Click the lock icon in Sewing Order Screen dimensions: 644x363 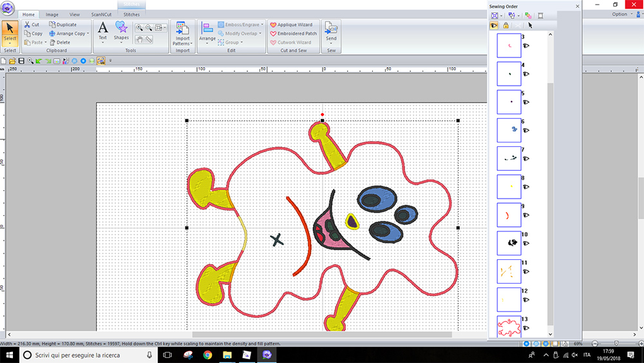(x=506, y=26)
